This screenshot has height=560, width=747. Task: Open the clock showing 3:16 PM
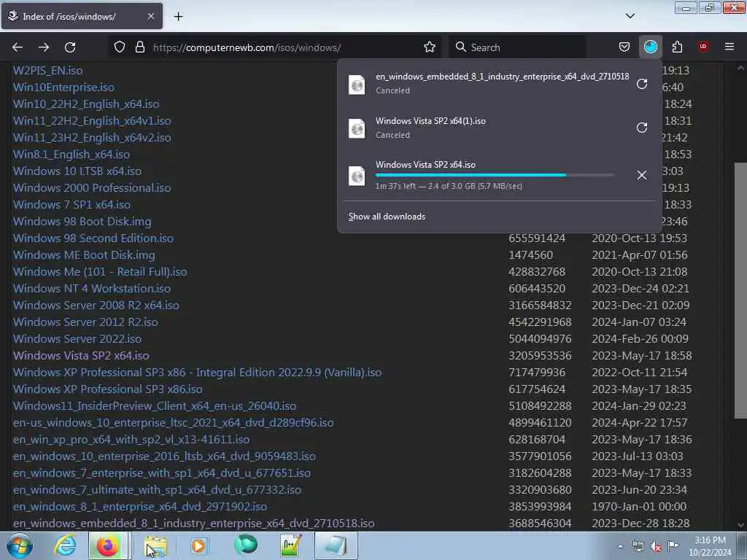pyautogui.click(x=710, y=546)
